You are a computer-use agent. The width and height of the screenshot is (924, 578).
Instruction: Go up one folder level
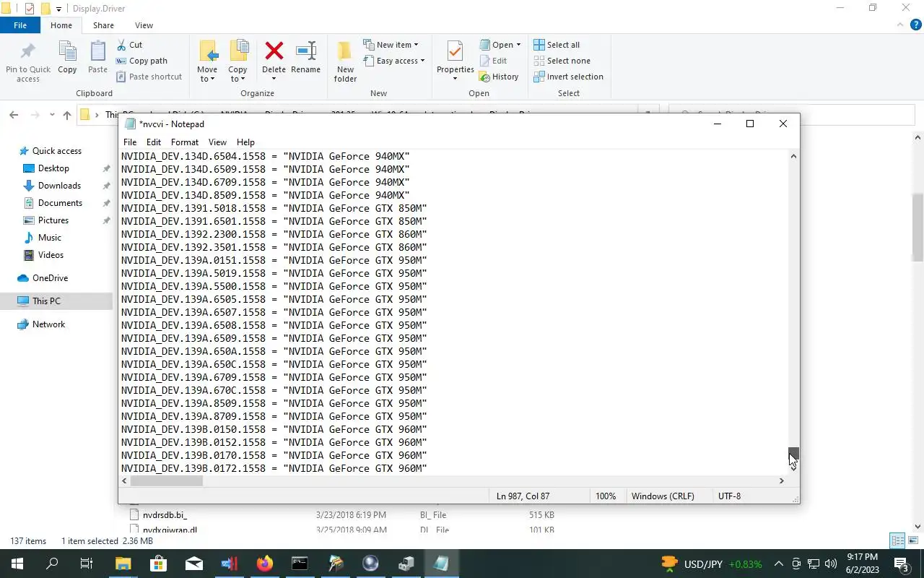click(x=67, y=115)
